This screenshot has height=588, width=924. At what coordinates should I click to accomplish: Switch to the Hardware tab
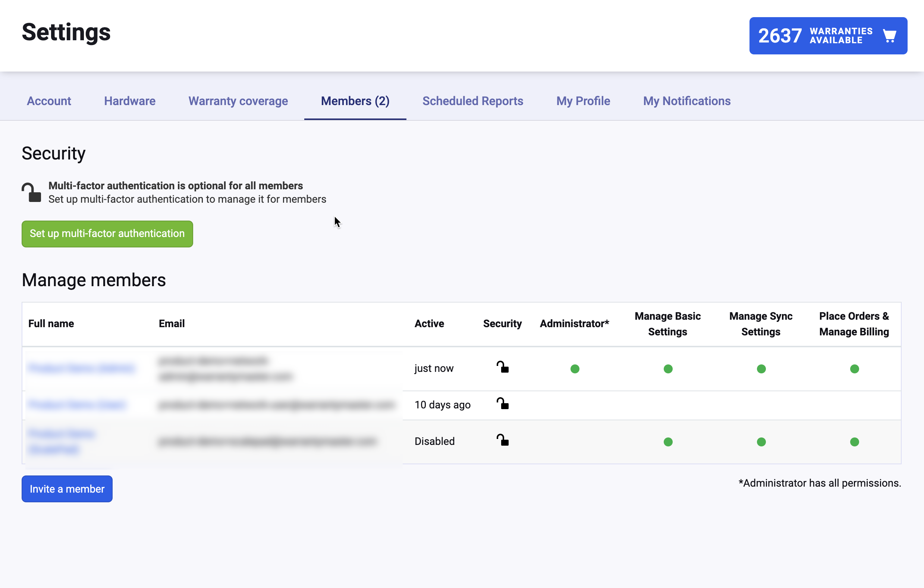click(x=130, y=101)
